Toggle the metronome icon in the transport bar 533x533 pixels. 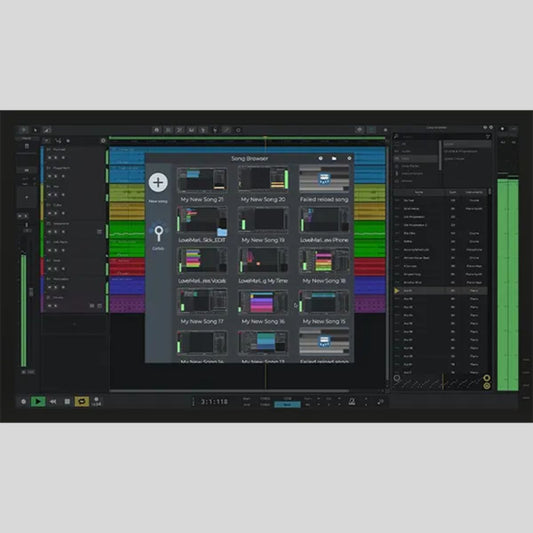tap(352, 402)
